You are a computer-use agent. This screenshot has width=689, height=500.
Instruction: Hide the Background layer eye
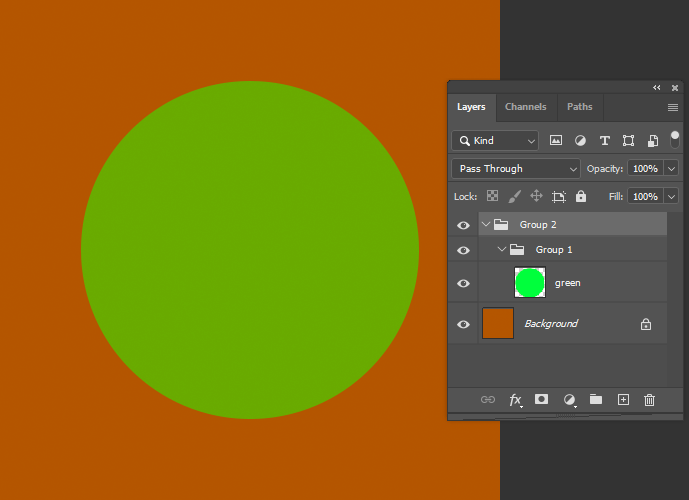463,324
